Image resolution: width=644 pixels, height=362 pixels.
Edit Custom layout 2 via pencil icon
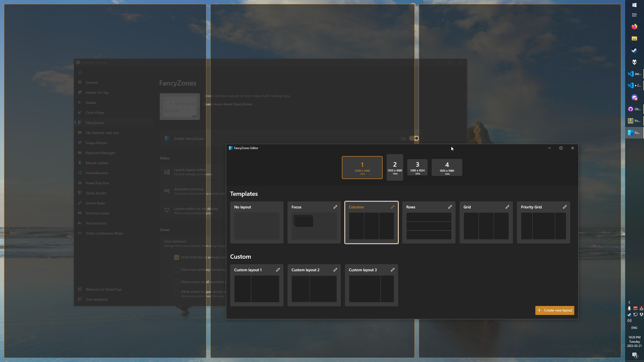[x=335, y=270]
